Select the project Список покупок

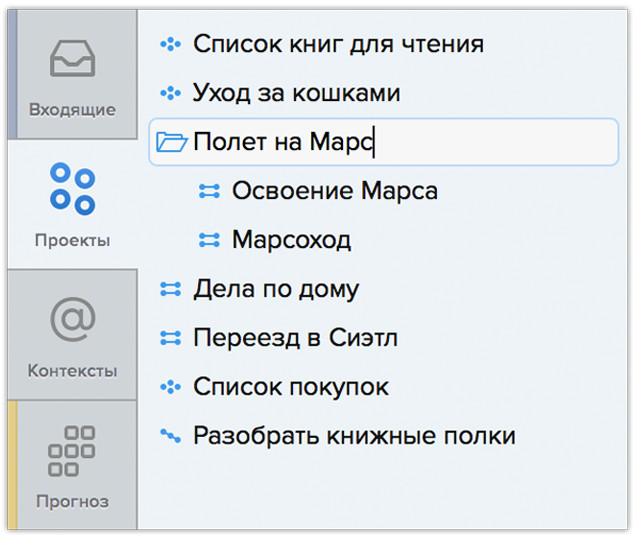(x=291, y=387)
